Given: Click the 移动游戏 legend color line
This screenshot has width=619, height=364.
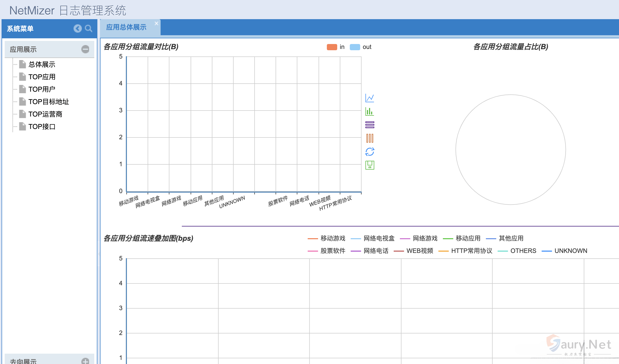Looking at the screenshot, I should [x=313, y=238].
